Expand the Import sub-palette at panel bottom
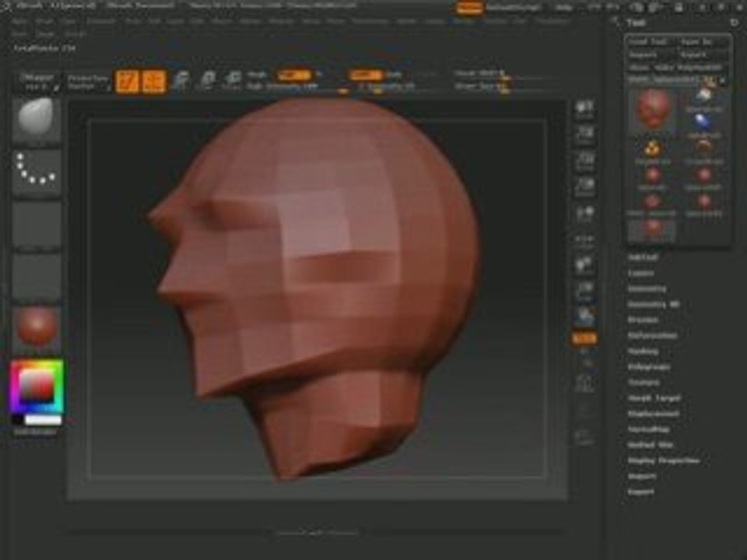 click(x=642, y=476)
